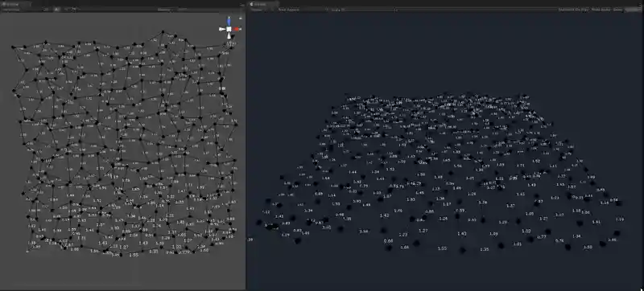
Task: Open the Gizmos dropdown in the Game view
Action: 633,10
